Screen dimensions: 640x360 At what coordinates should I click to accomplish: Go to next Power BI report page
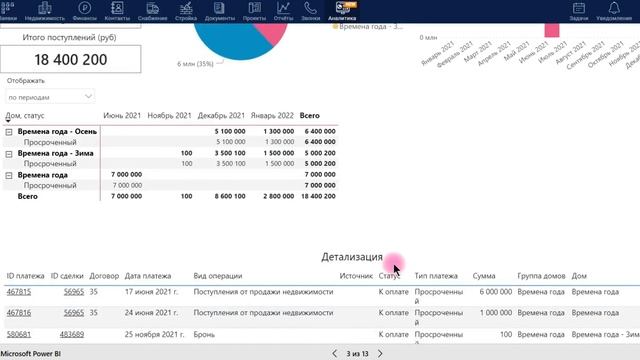click(380, 353)
